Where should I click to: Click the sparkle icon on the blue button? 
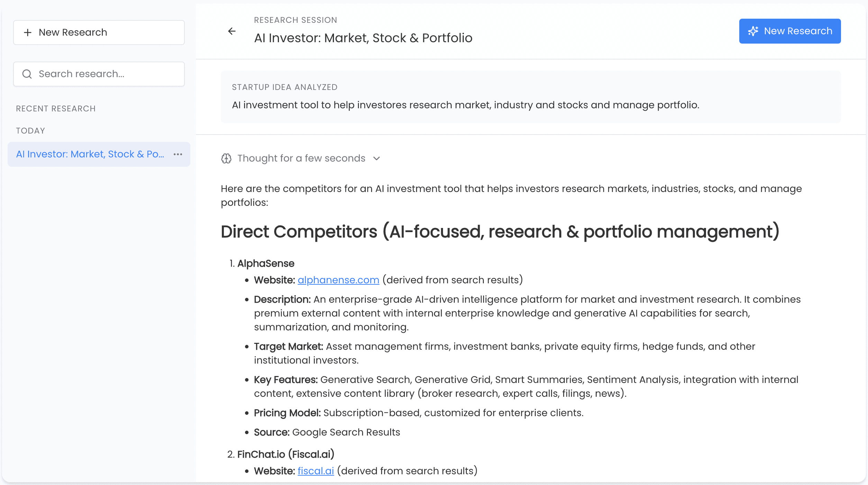click(753, 31)
